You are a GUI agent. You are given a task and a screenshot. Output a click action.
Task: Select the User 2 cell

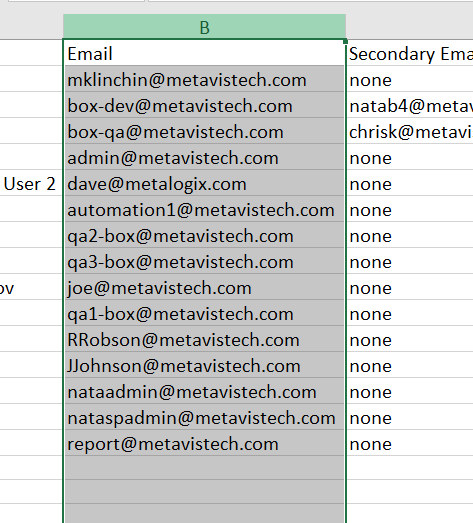(x=31, y=183)
